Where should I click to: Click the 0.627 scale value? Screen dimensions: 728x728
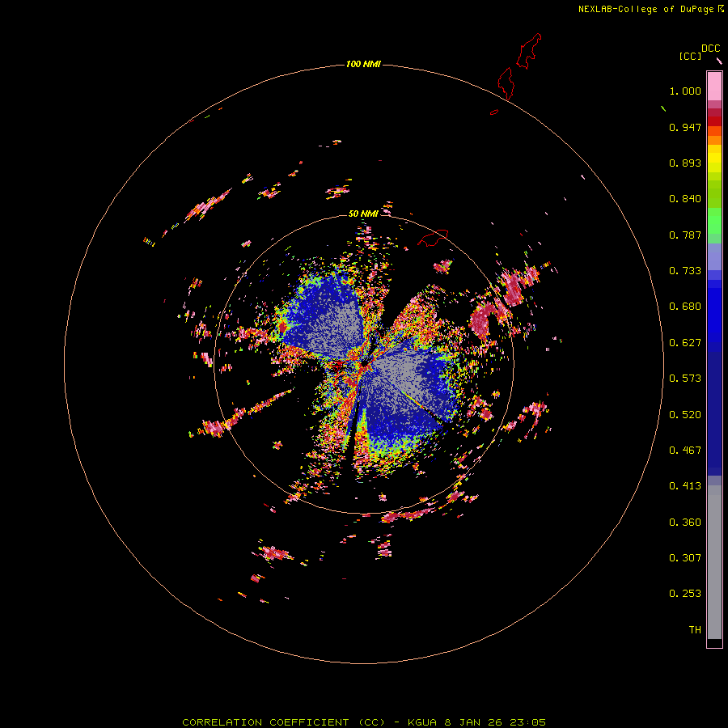(x=685, y=343)
